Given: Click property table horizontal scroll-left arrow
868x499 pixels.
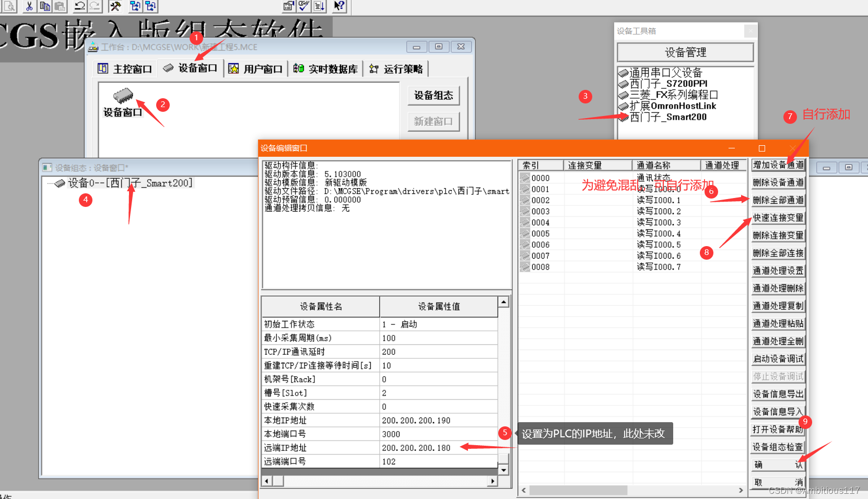Looking at the screenshot, I should (267, 481).
